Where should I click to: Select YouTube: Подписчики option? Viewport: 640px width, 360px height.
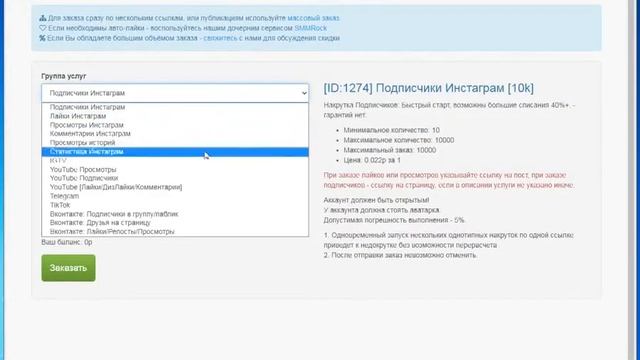tap(175, 178)
